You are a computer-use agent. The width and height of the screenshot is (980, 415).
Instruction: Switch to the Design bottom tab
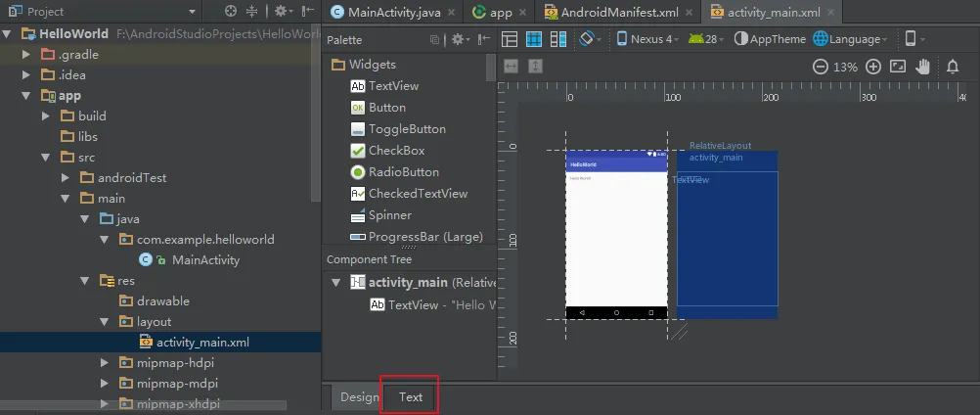click(x=359, y=397)
